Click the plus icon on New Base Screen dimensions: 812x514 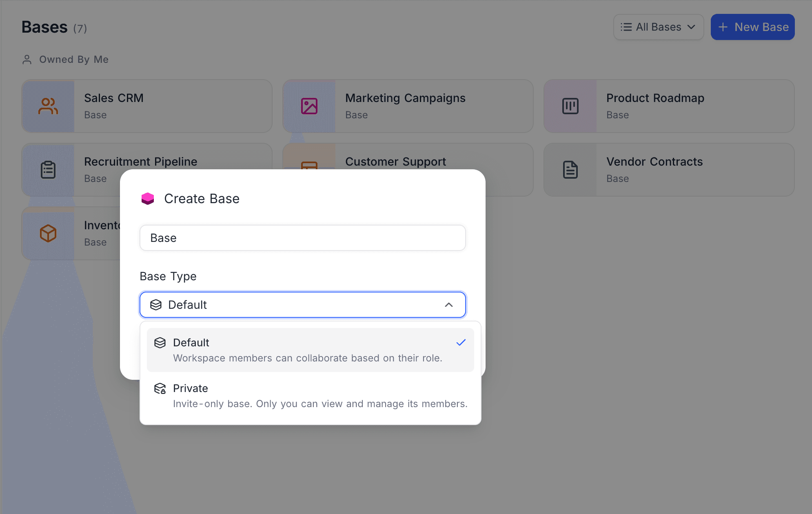(x=723, y=27)
